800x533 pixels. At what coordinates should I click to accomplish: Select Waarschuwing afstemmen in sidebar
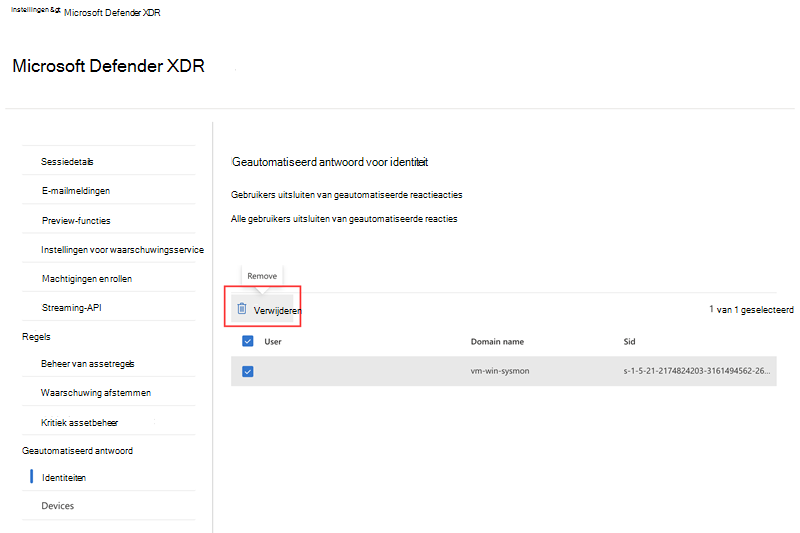click(x=96, y=393)
